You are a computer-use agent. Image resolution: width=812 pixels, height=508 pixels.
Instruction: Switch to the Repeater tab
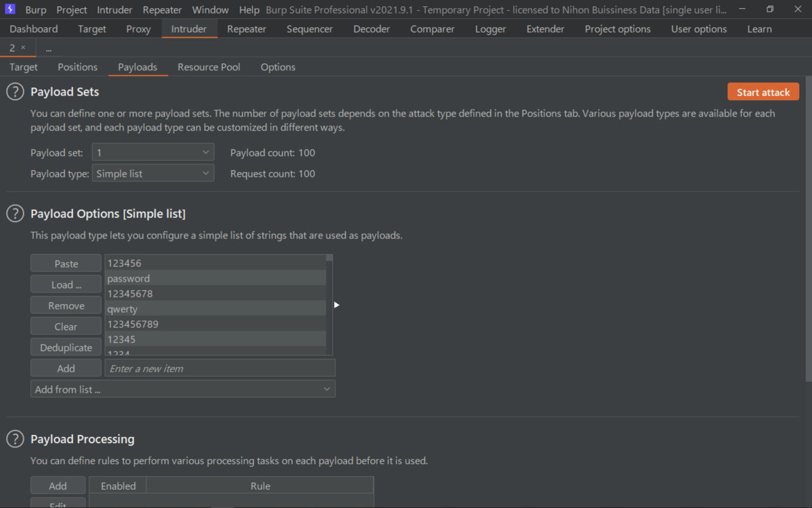coord(246,29)
